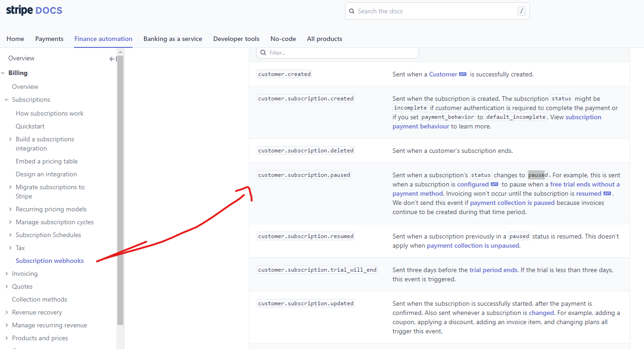Open payment collection is unpaused link
This screenshot has width=644, height=349.
473,245
